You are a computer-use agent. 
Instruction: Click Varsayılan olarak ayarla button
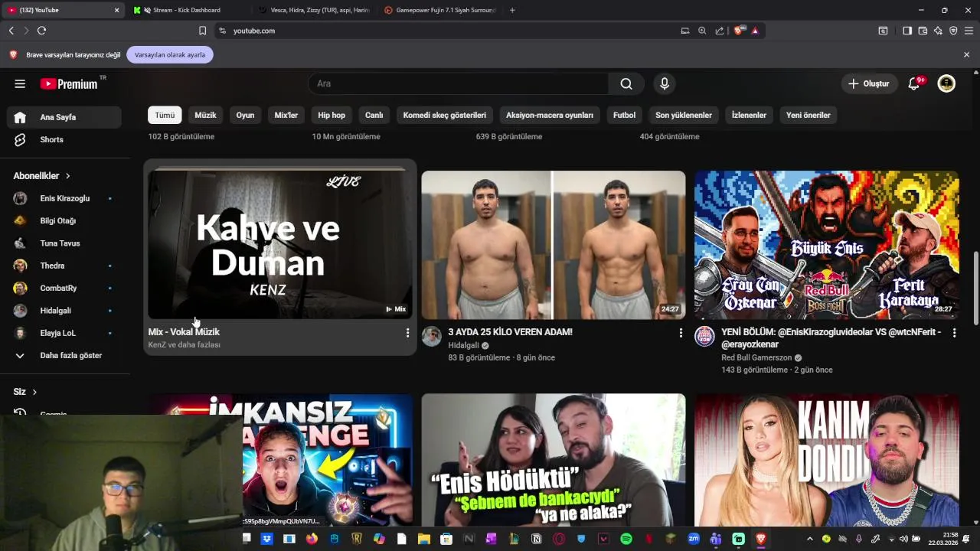pos(170,54)
